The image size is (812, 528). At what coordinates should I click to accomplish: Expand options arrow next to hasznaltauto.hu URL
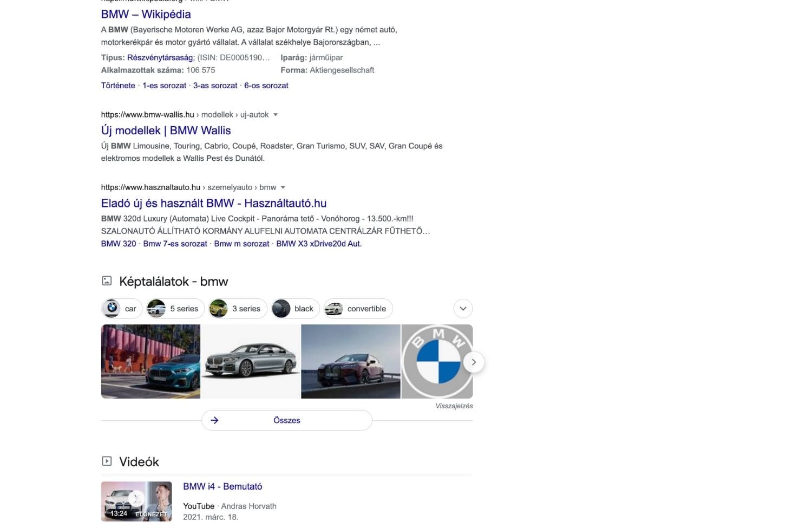click(x=283, y=187)
